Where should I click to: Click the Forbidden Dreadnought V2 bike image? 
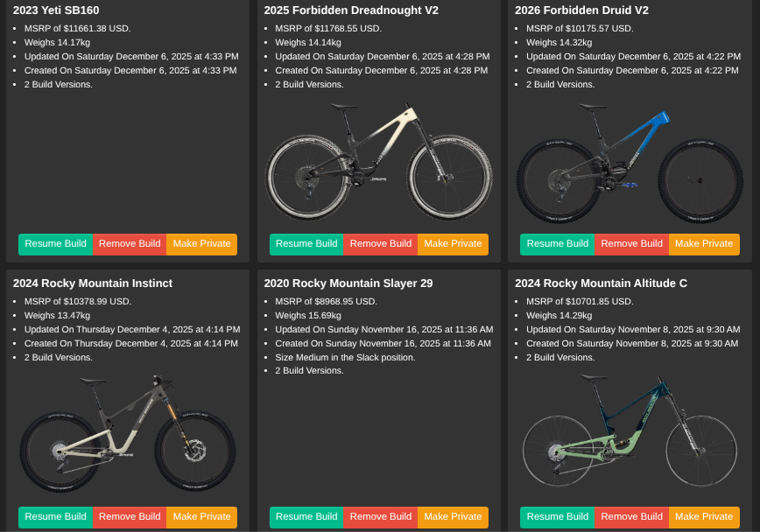coord(378,162)
